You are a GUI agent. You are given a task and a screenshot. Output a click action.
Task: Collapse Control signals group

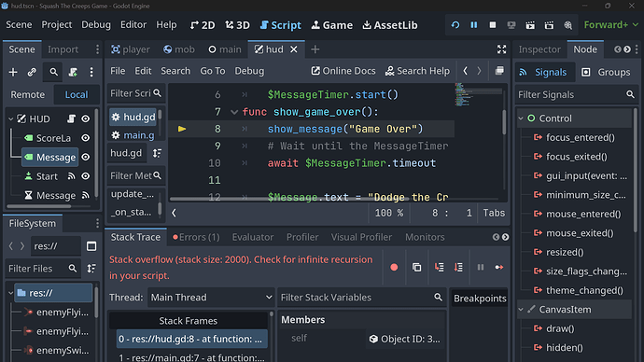point(521,118)
